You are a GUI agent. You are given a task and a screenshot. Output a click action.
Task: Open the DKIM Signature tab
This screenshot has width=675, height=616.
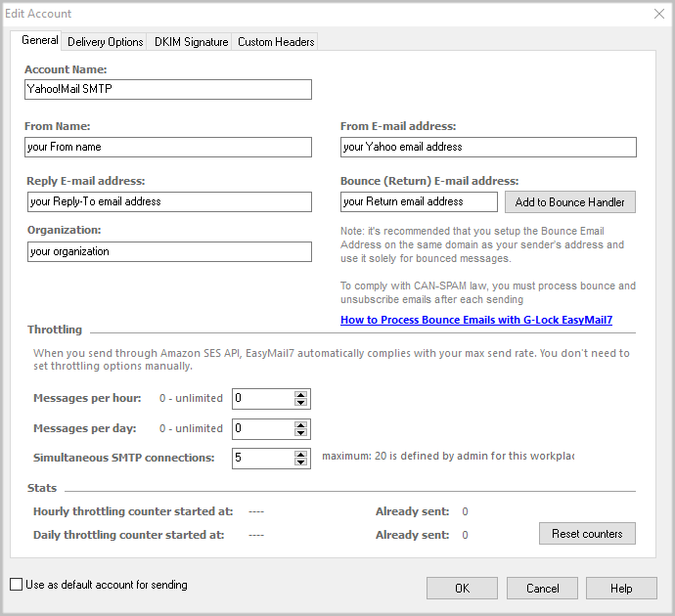191,42
